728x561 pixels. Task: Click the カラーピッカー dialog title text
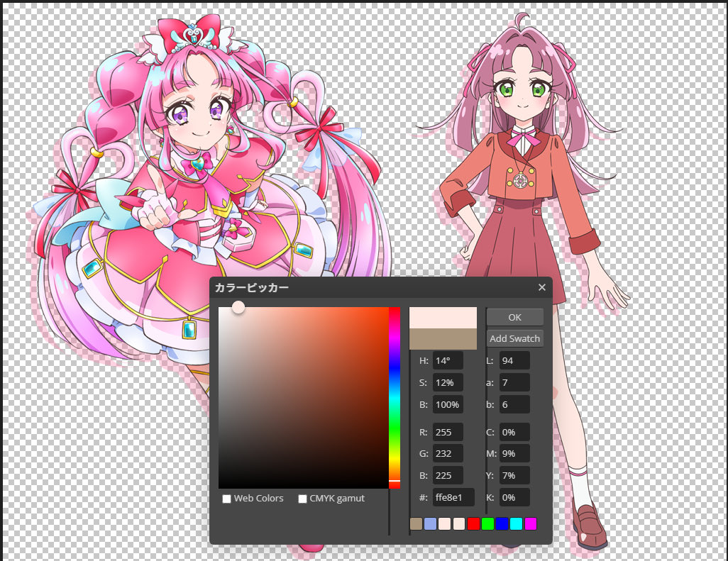tap(252, 288)
